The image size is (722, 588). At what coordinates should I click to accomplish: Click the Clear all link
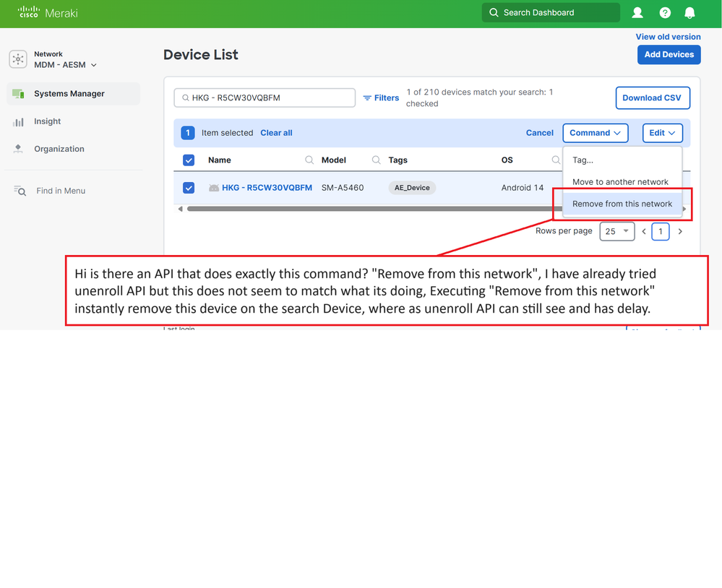(276, 133)
